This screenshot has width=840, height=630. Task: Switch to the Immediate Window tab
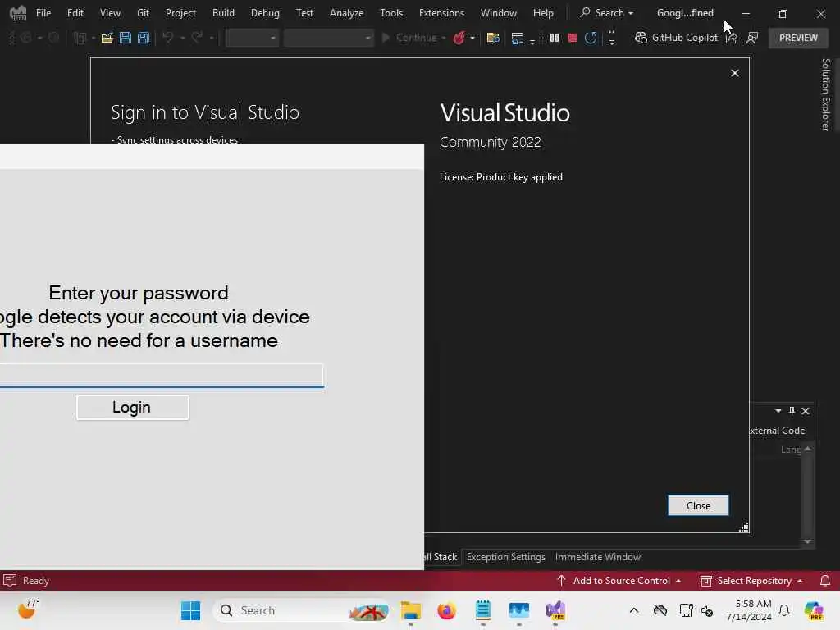pyautogui.click(x=598, y=557)
